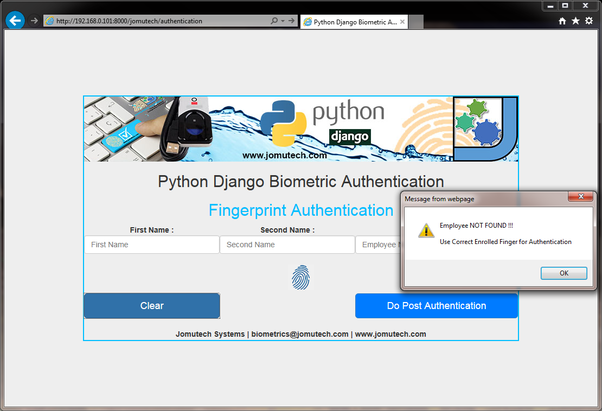Image resolution: width=602 pixels, height=411 pixels.
Task: Click the Jomutech Systems footer text
Action: 210,334
